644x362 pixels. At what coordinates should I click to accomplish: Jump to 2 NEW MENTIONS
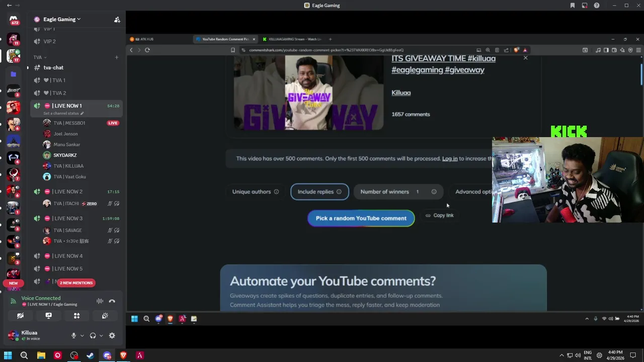coord(76,283)
